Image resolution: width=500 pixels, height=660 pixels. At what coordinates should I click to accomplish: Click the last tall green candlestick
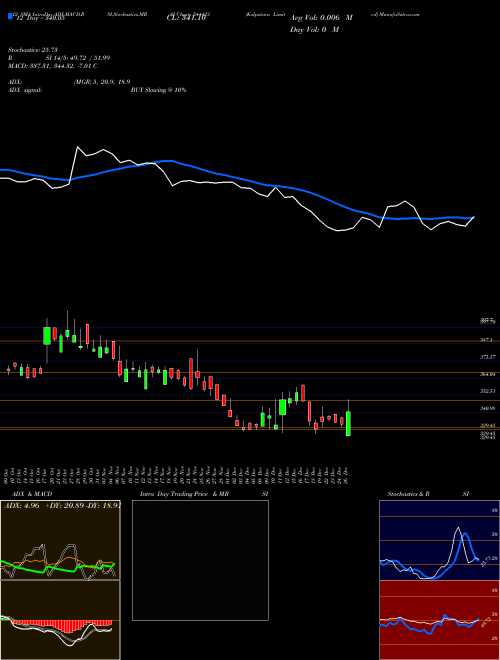pyautogui.click(x=348, y=423)
